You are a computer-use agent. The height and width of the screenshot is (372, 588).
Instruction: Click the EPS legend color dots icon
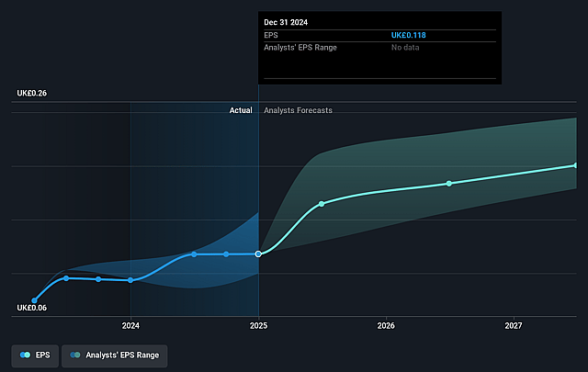tap(25, 355)
